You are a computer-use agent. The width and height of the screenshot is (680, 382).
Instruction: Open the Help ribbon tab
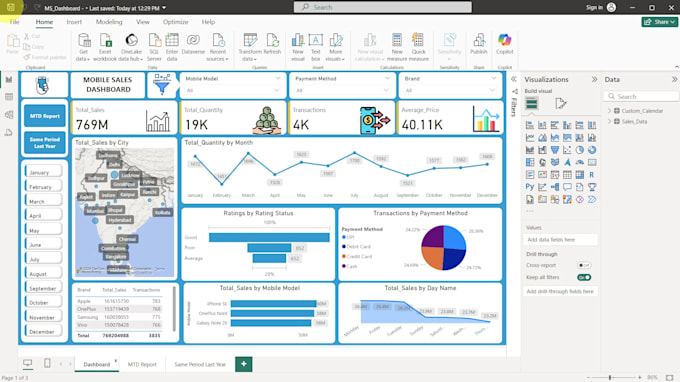pyautogui.click(x=208, y=22)
